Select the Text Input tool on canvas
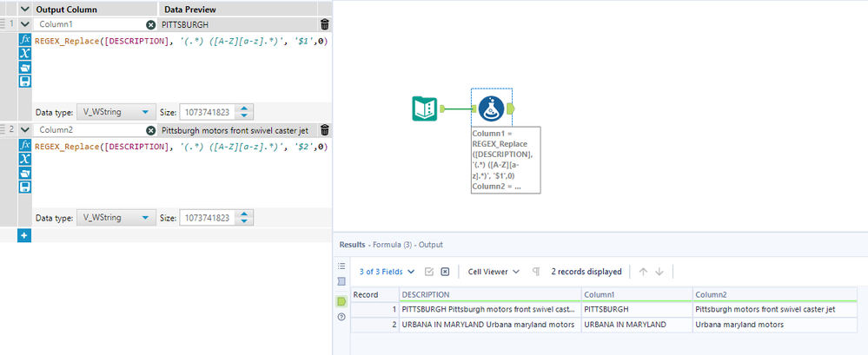This screenshot has height=355, width=868. [x=425, y=108]
